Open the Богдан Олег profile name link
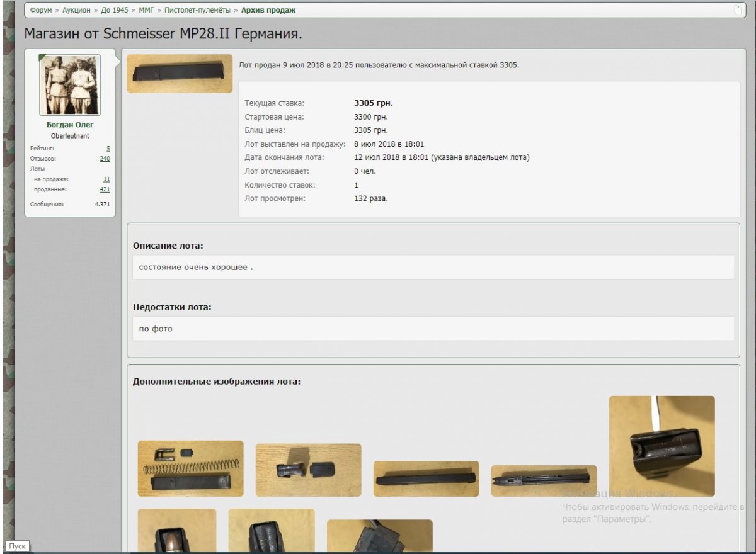The height and width of the screenshot is (554, 756). (70, 125)
